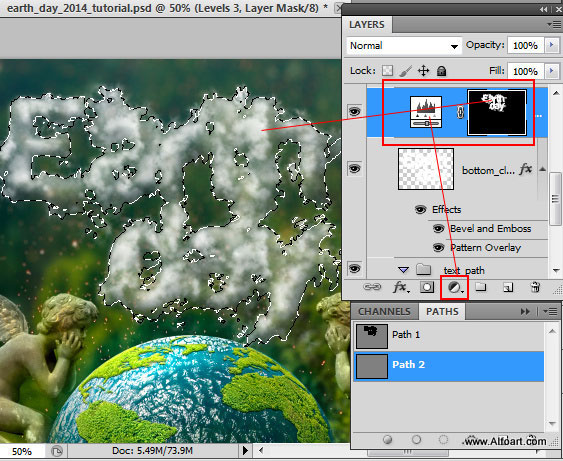Lock all with the padlock icon
Viewport: 563px width, 461px height.
click(442, 71)
